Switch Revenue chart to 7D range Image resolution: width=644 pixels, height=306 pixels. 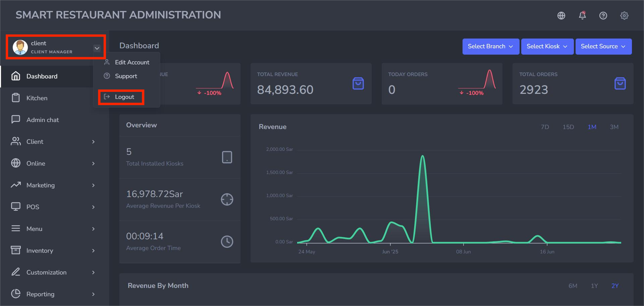coord(545,127)
